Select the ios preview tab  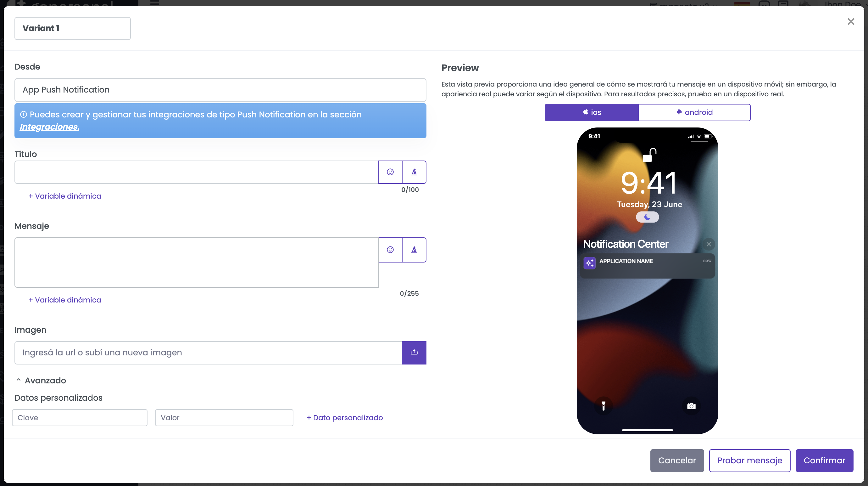[x=591, y=112]
